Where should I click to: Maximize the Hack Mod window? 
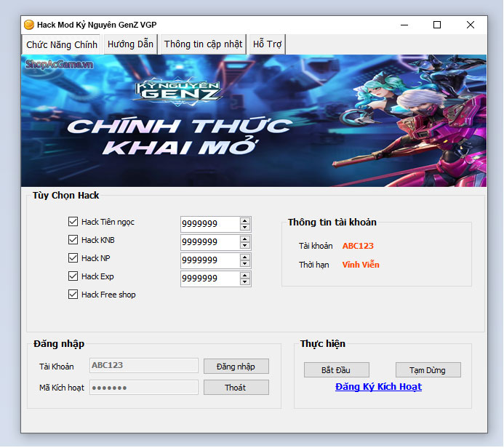pos(437,25)
